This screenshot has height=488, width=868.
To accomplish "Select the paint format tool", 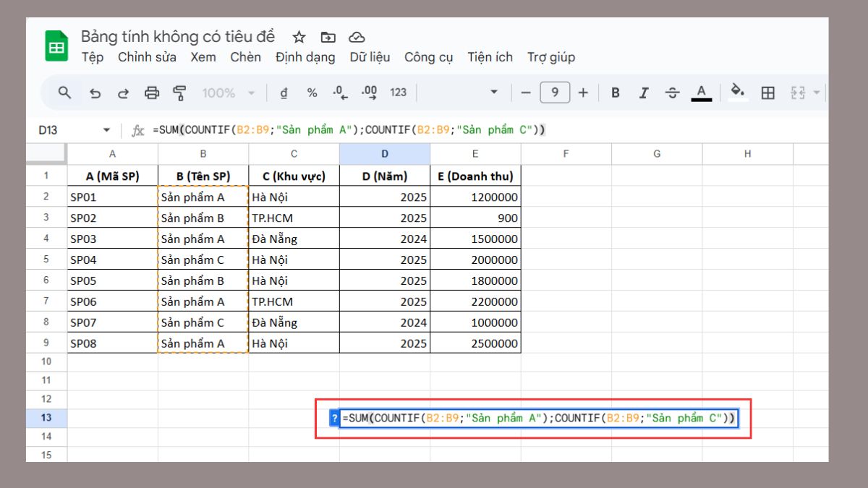I will (180, 93).
